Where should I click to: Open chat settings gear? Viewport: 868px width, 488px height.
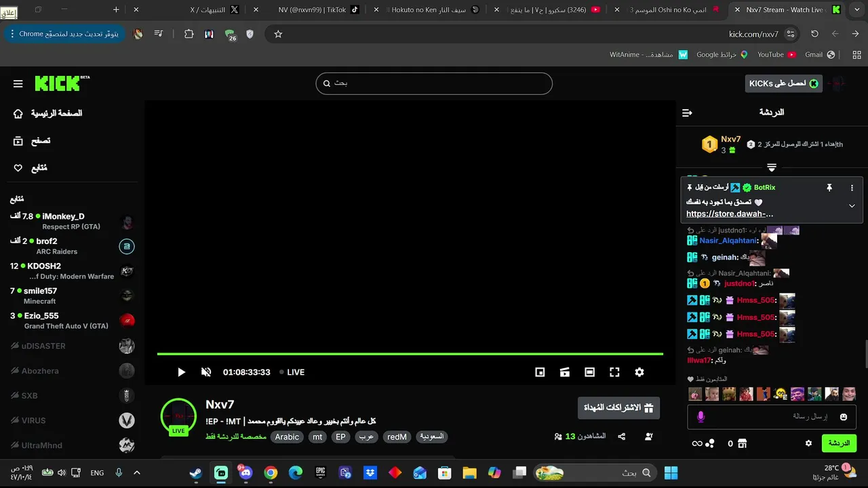[808, 443]
